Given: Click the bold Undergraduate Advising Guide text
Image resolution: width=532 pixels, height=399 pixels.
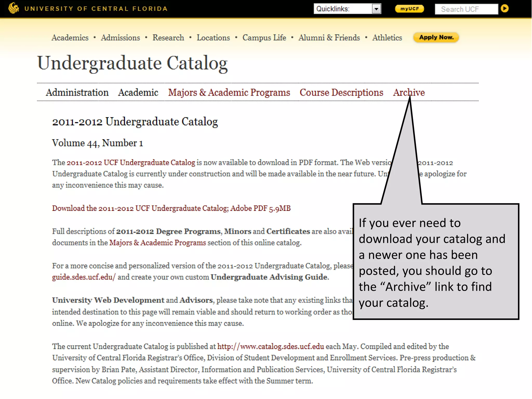Looking at the screenshot, I should click(x=269, y=277).
